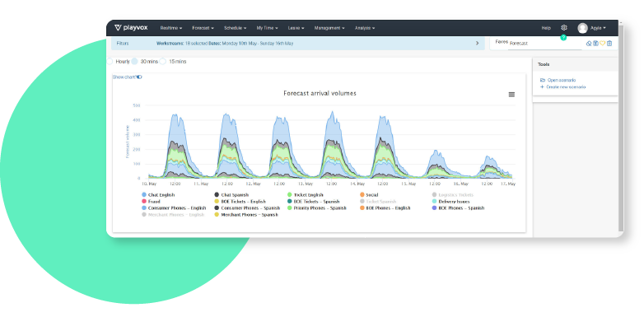Open the Schedule menu

pyautogui.click(x=235, y=28)
